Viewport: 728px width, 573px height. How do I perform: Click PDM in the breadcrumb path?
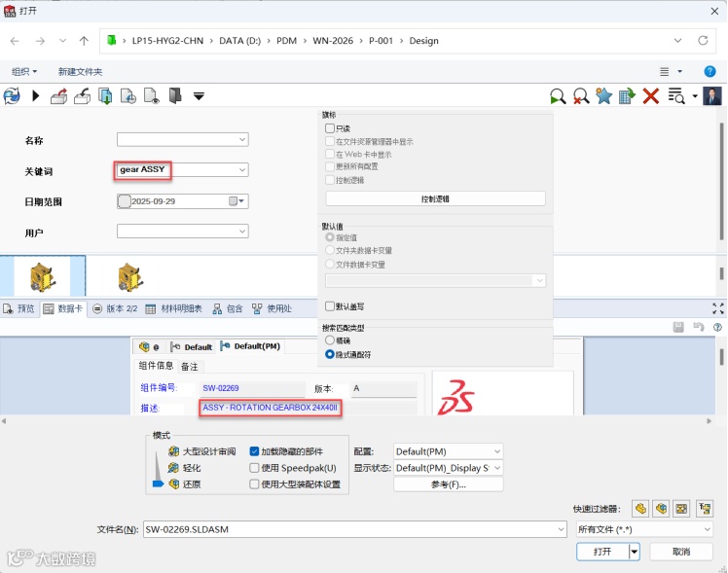tap(286, 41)
